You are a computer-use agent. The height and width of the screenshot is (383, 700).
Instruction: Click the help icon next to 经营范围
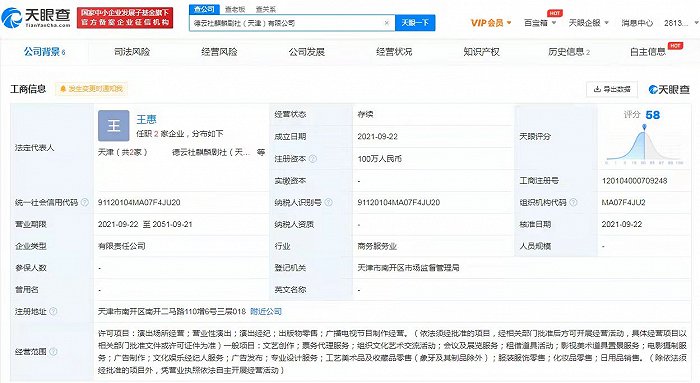click(x=53, y=351)
